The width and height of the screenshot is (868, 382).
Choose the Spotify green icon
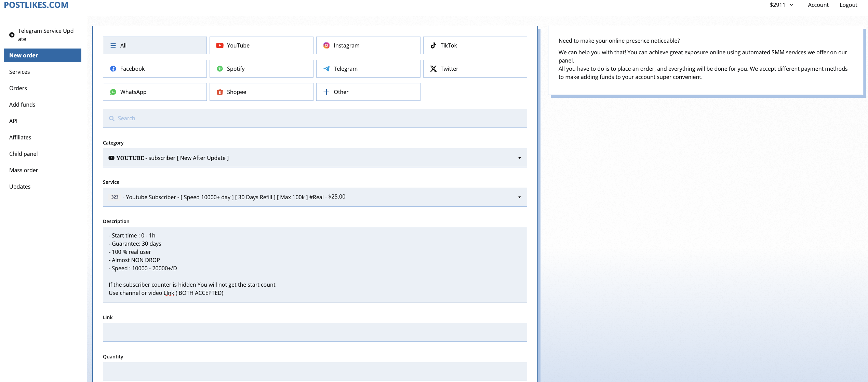pos(220,69)
